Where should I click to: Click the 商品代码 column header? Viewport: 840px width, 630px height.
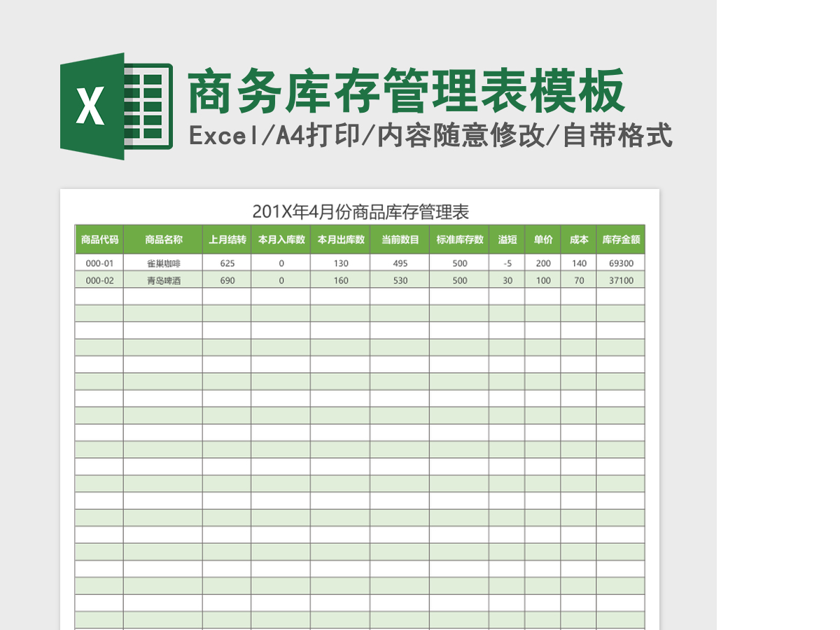click(99, 239)
